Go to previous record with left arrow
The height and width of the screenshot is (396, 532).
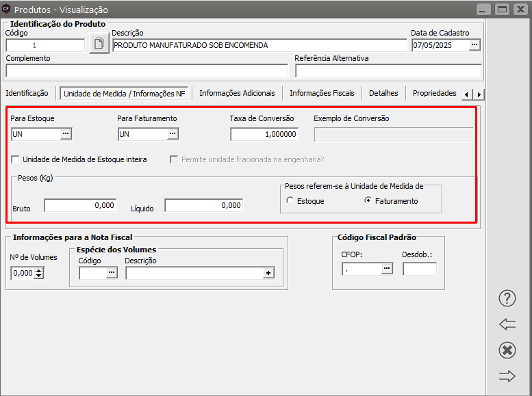coord(507,324)
